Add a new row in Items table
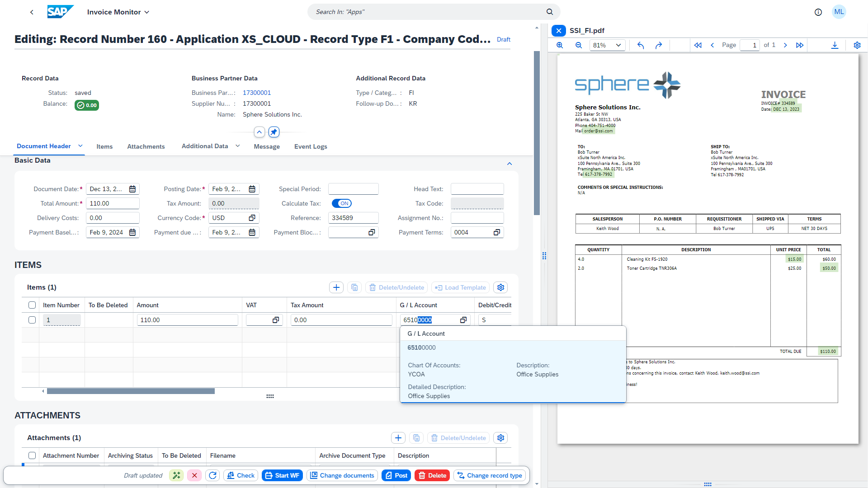The height and width of the screenshot is (488, 868). 336,287
